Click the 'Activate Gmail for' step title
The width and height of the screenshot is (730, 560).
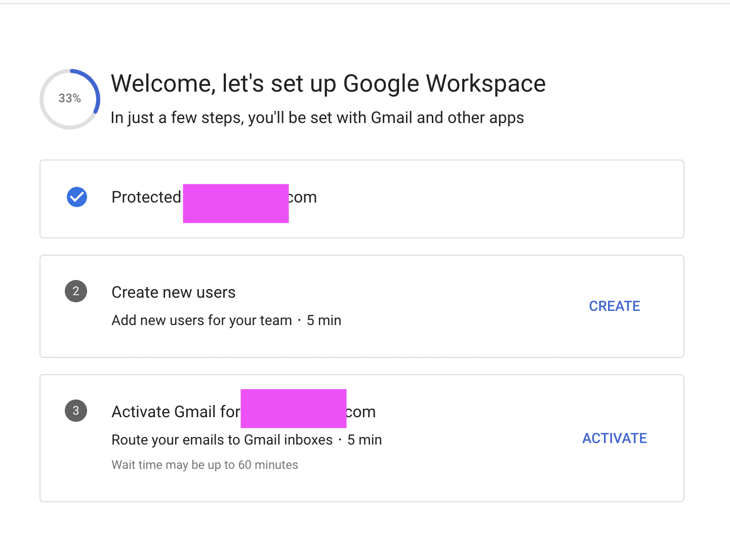click(175, 412)
